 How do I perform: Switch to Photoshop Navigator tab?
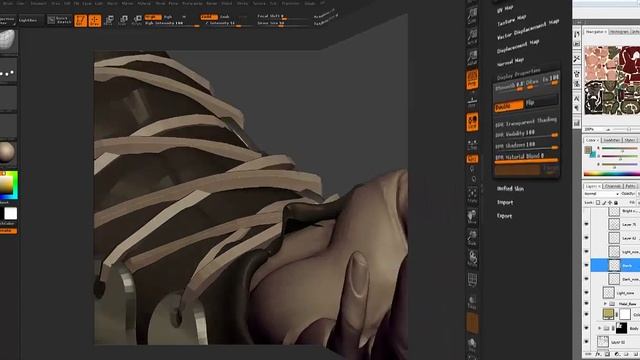[596, 31]
